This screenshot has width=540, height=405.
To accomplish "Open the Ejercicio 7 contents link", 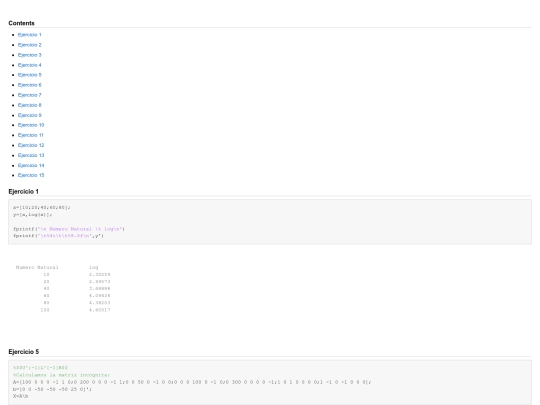I will click(30, 95).
